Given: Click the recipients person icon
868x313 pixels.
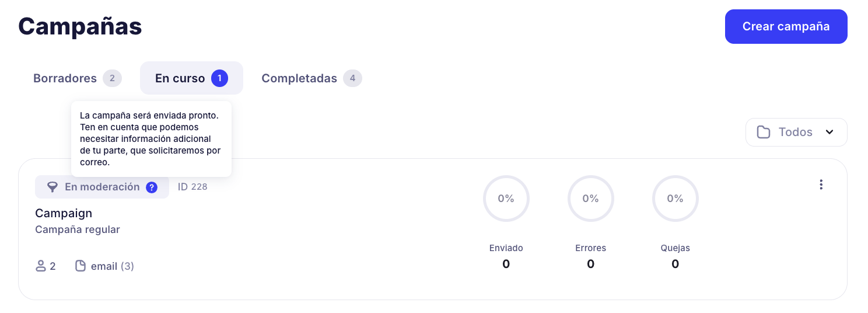Looking at the screenshot, I should [41, 266].
